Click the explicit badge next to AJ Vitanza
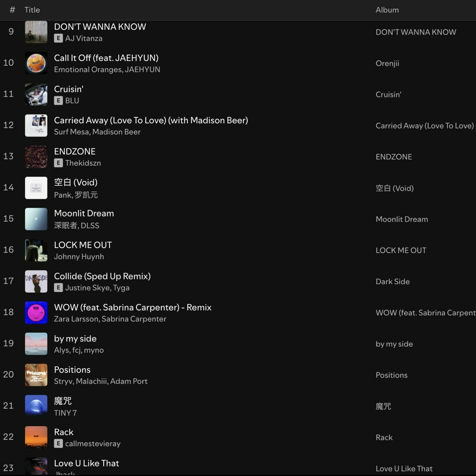This screenshot has height=476, width=476. click(58, 38)
